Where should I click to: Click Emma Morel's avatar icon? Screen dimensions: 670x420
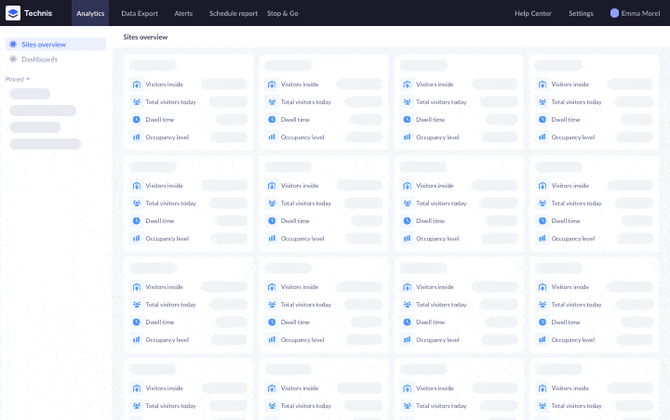pyautogui.click(x=615, y=13)
